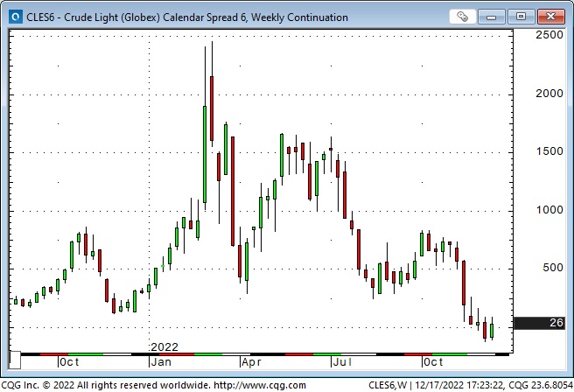The width and height of the screenshot is (574, 392).
Task: Click the 2022 year marker label
Action: coord(164,346)
